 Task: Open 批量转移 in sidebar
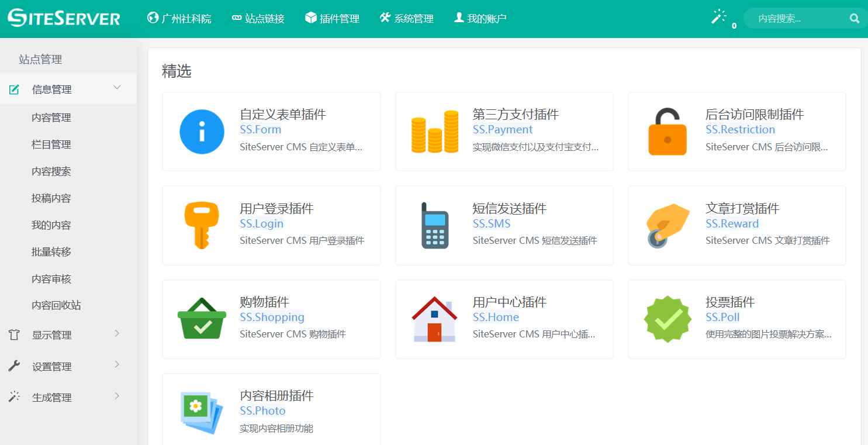(x=51, y=252)
